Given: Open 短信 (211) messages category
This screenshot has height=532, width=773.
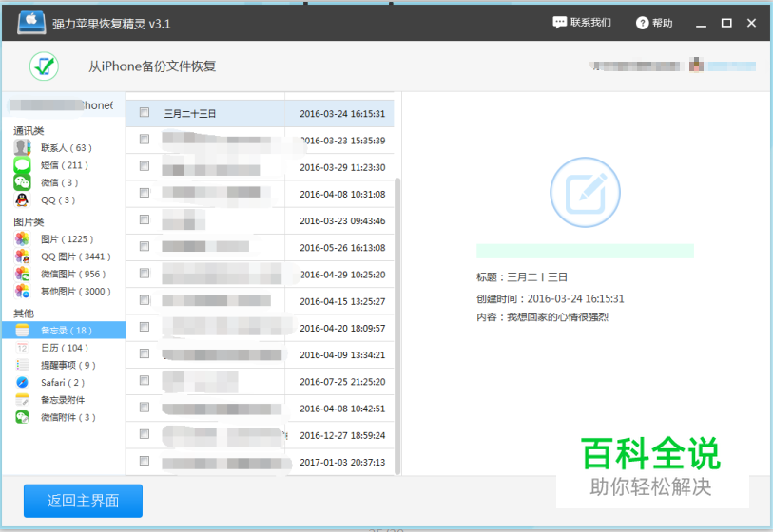Looking at the screenshot, I should [x=65, y=165].
